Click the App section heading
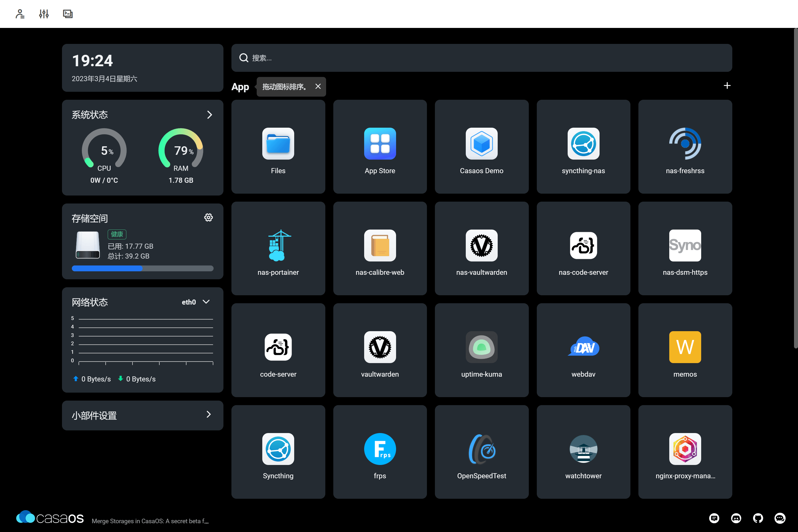 [240, 87]
